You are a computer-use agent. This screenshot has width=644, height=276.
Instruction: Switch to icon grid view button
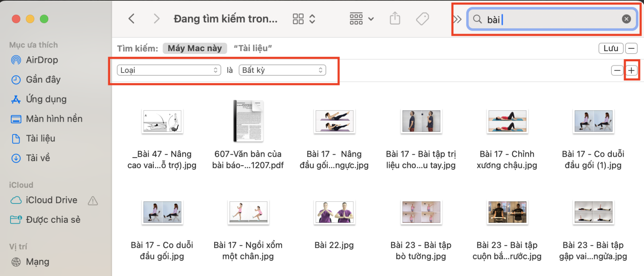pyautogui.click(x=298, y=19)
